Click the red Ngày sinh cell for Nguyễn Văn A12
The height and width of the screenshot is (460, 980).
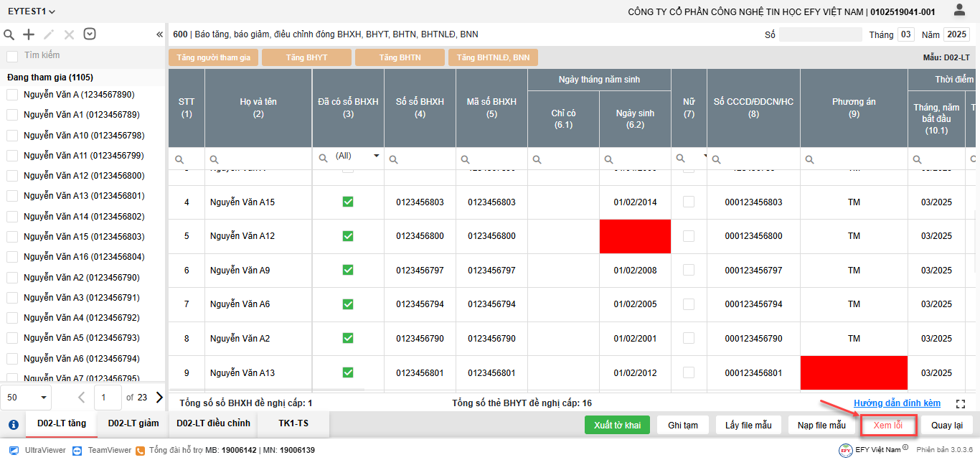(x=635, y=236)
